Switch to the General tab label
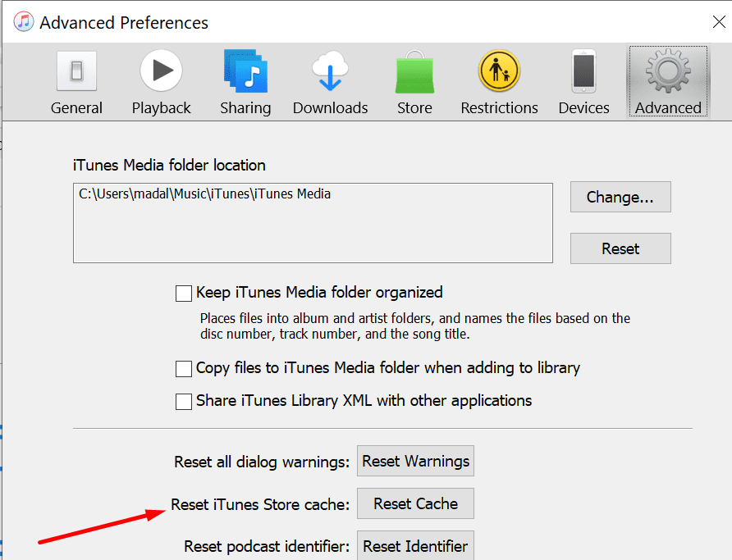This screenshot has width=732, height=560. (76, 107)
